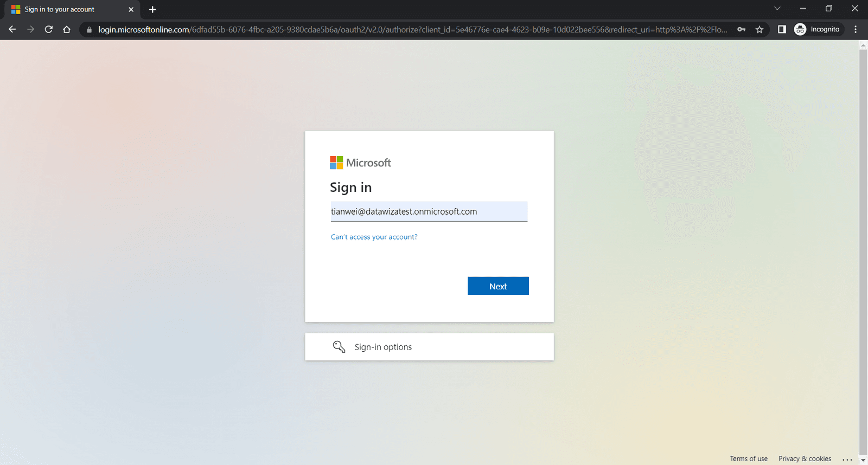Click the scrollbar up arrow

pos(863,46)
